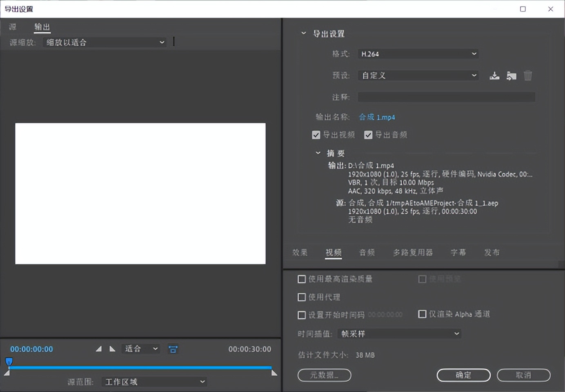Click the Save Preset icon

(x=494, y=76)
